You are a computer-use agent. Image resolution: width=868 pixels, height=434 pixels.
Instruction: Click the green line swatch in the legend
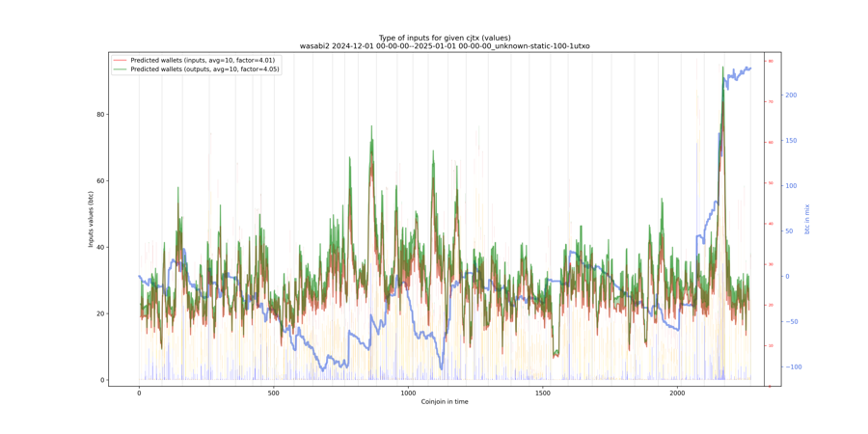coord(120,69)
